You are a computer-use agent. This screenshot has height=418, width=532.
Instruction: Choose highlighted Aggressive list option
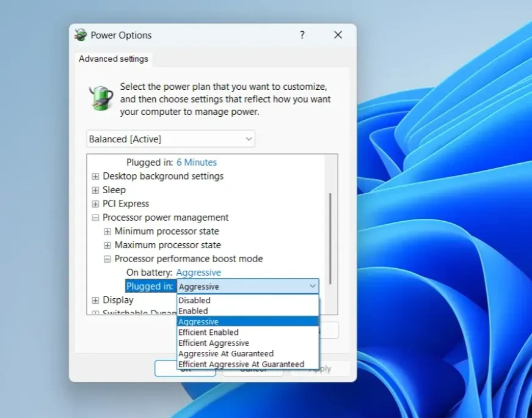[x=248, y=321]
